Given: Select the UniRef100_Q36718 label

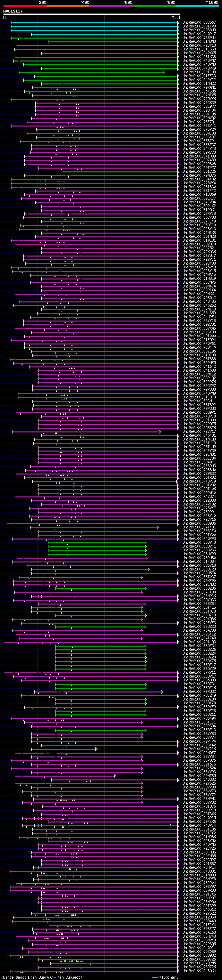Looking at the screenshot, I should pyautogui.click(x=199, y=566).
